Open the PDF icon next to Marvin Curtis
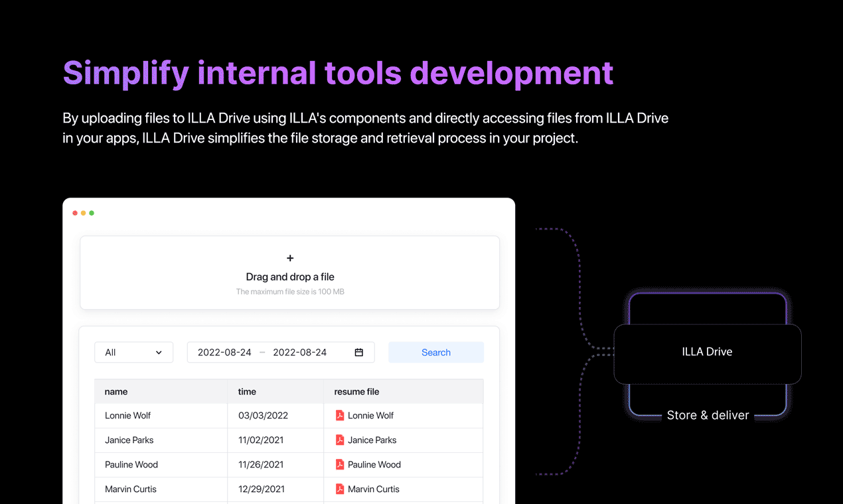Viewport: 843px width, 504px height. coord(340,489)
